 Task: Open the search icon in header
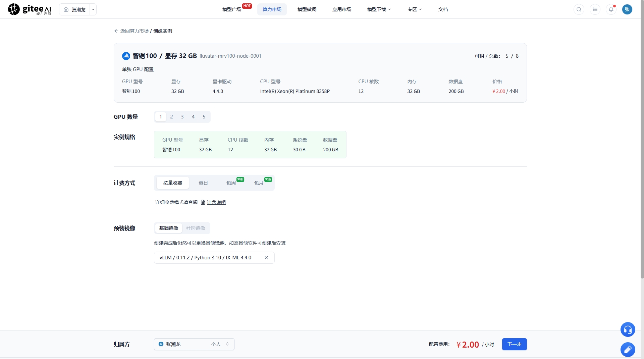coord(579,9)
